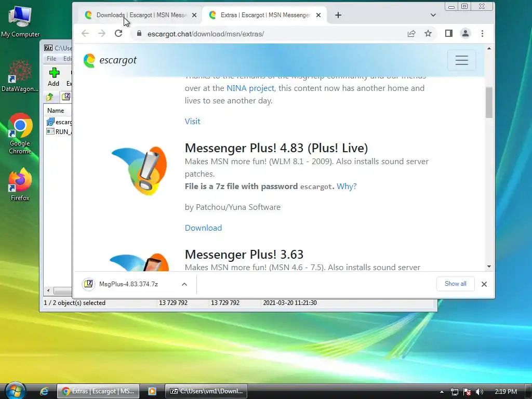Show all downloads
This screenshot has width=532, height=399.
(455, 284)
